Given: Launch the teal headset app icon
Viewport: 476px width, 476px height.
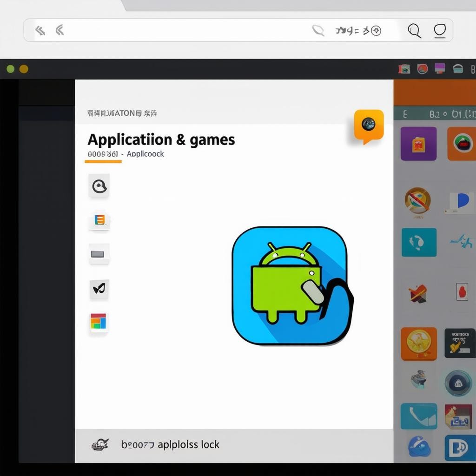Looking at the screenshot, I should point(419,242).
